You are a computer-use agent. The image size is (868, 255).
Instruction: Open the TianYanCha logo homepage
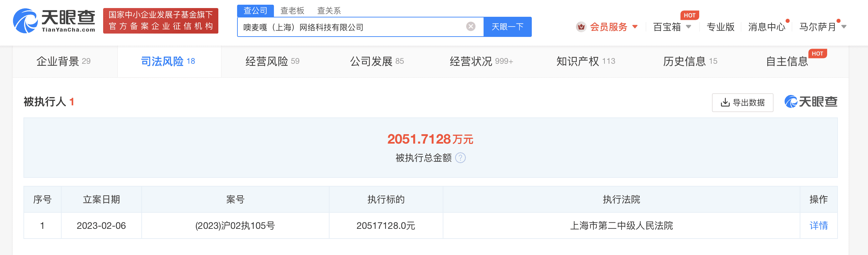click(54, 21)
